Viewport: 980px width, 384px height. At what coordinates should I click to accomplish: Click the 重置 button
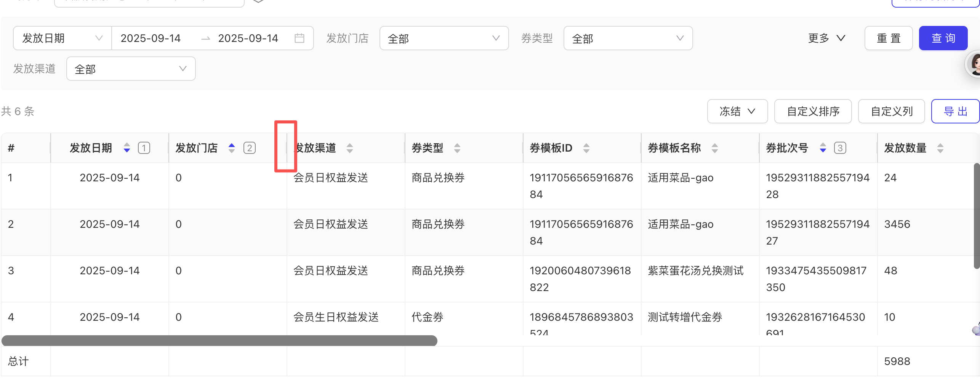click(888, 38)
